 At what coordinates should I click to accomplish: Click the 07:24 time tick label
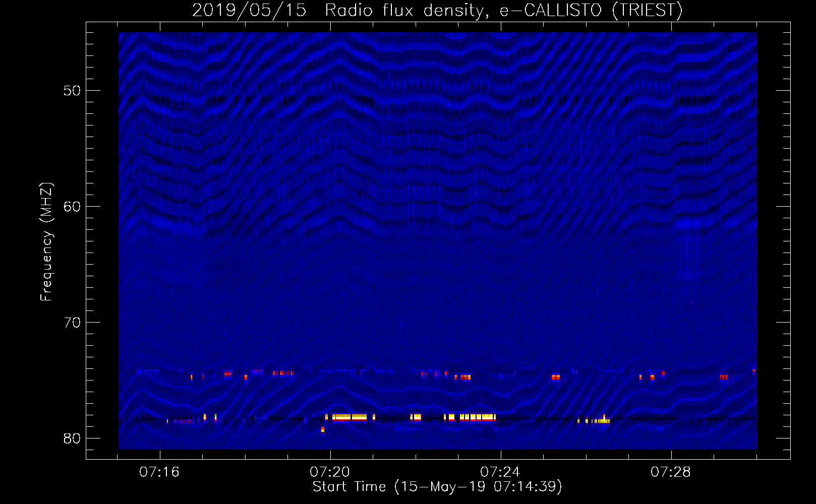(x=500, y=472)
